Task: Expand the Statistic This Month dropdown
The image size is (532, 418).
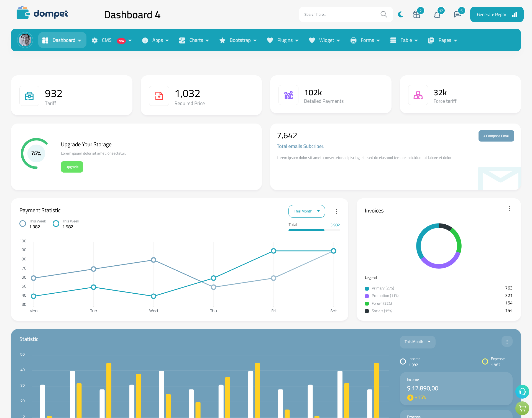Action: [x=417, y=341]
